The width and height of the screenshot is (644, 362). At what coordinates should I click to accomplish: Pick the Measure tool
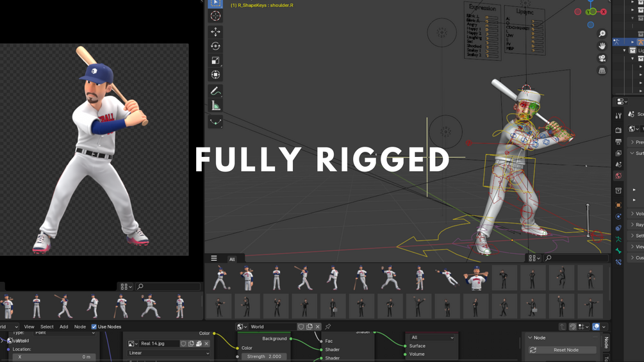click(215, 106)
